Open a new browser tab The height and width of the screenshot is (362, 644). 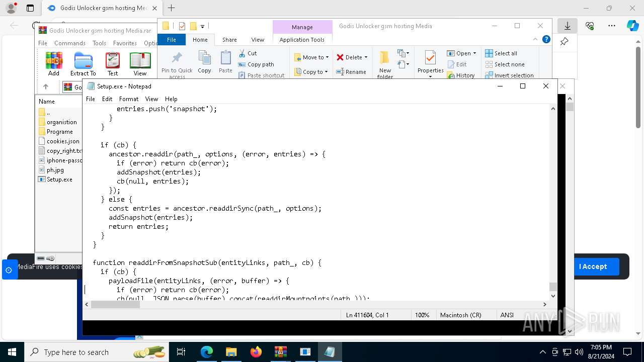coord(172,8)
